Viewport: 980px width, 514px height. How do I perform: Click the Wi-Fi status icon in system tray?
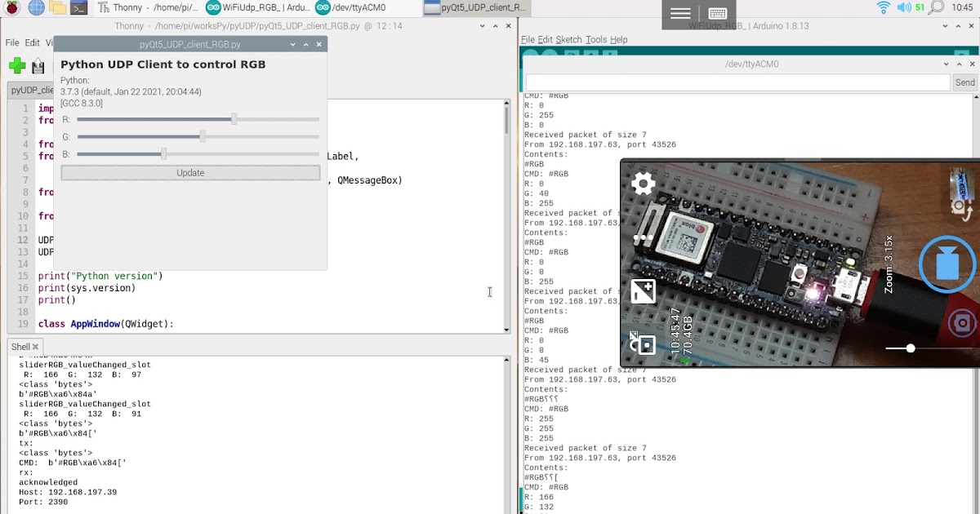(x=883, y=9)
